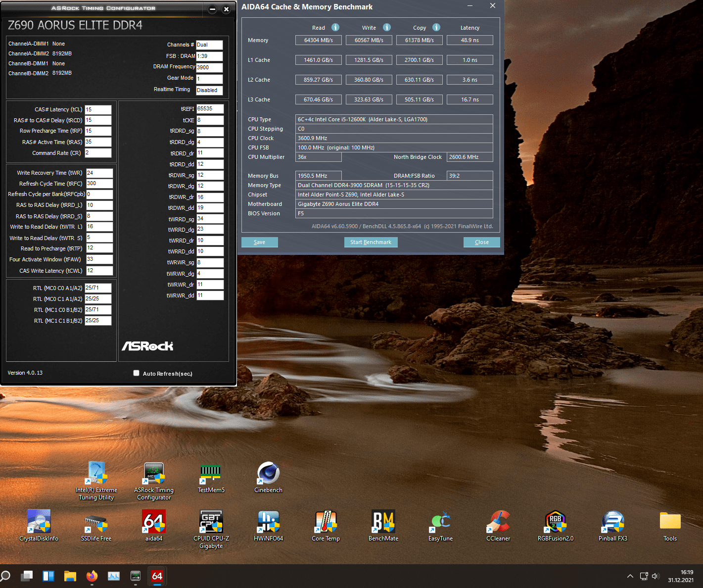The width and height of the screenshot is (703, 588).
Task: Enable Auto Refresh(sec) checkbox
Action: (x=137, y=373)
